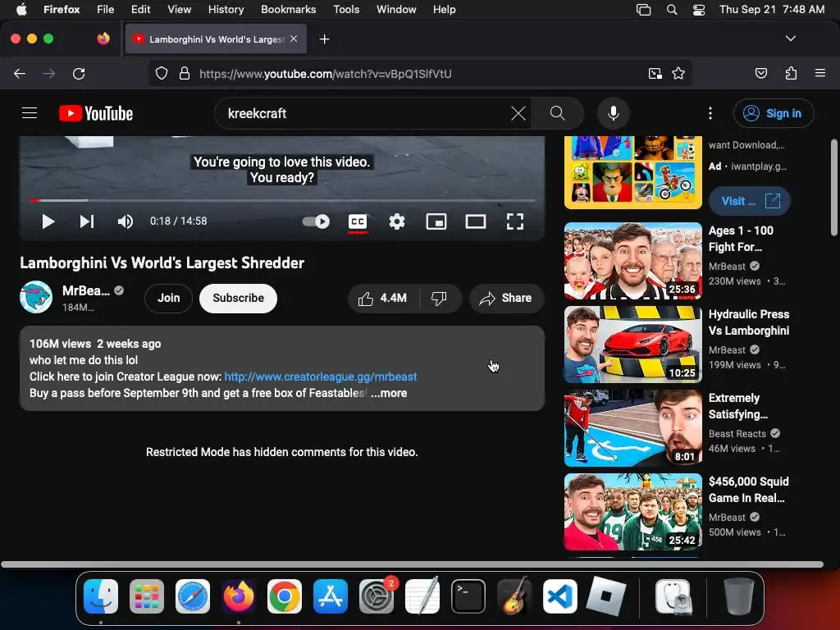Open Terminal from the Dock
This screenshot has height=630, width=840.
coord(468,596)
